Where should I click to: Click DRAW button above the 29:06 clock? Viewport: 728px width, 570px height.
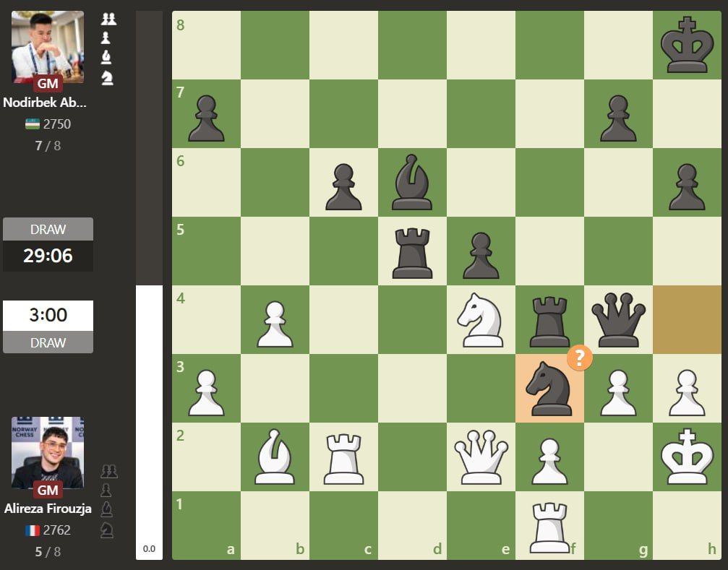click(48, 229)
